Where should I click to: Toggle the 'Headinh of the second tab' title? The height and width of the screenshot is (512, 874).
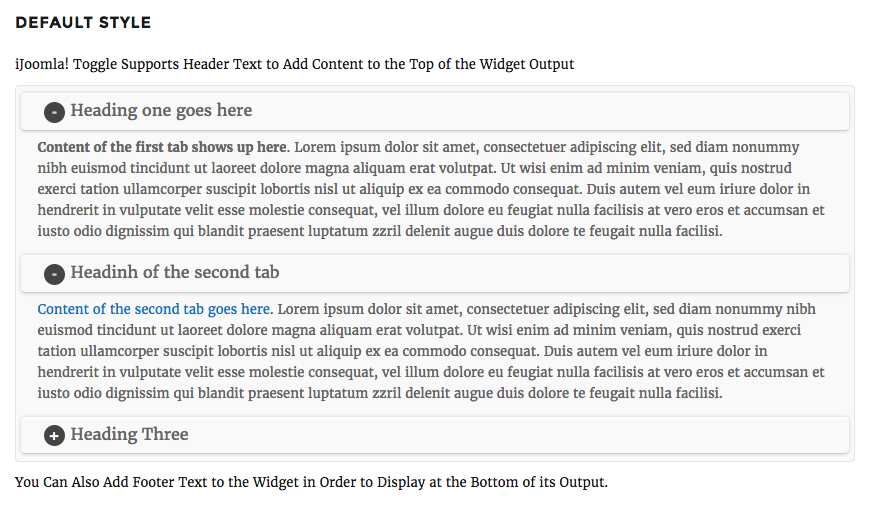[x=174, y=272]
